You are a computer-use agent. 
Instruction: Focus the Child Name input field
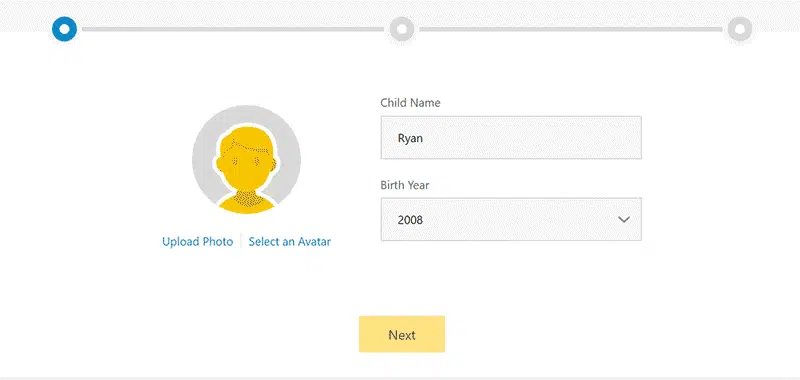tap(511, 138)
